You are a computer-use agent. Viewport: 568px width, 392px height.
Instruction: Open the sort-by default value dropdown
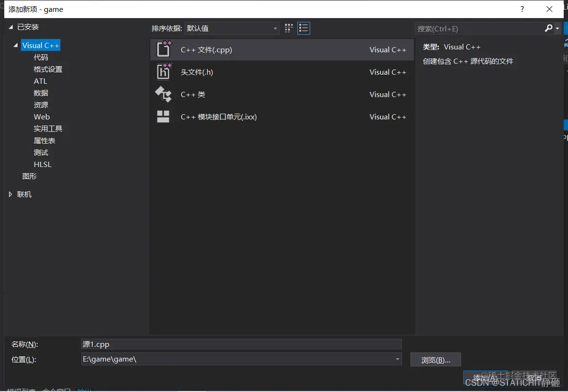click(x=232, y=28)
